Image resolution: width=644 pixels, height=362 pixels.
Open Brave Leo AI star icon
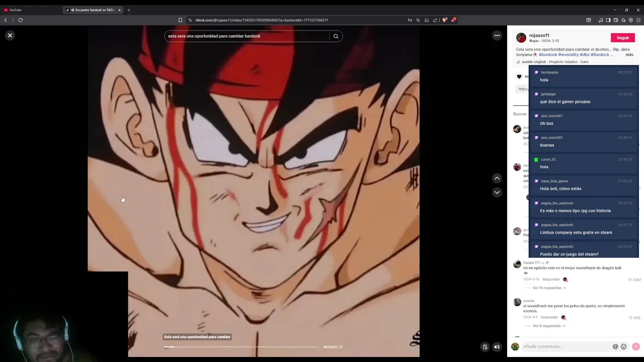[623, 20]
